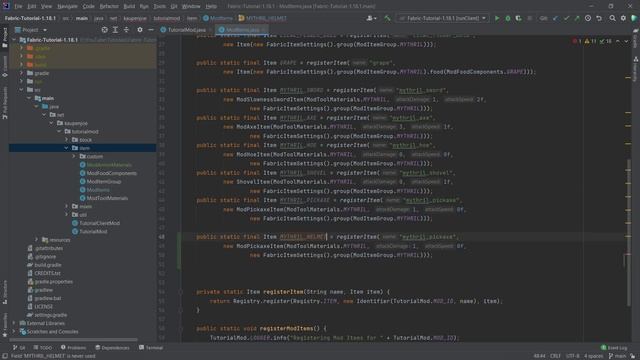Open the Dependencies tool window

click(112, 347)
